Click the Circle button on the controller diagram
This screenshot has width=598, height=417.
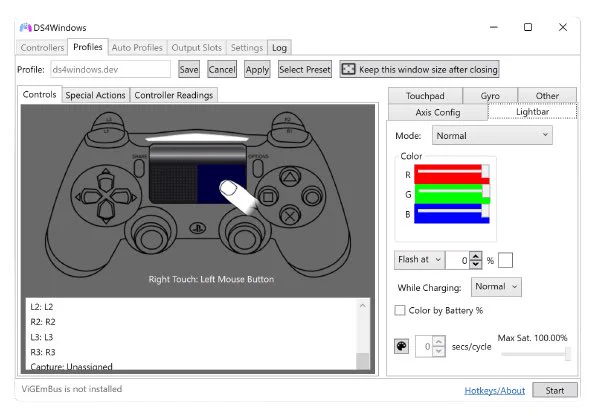pyautogui.click(x=312, y=196)
